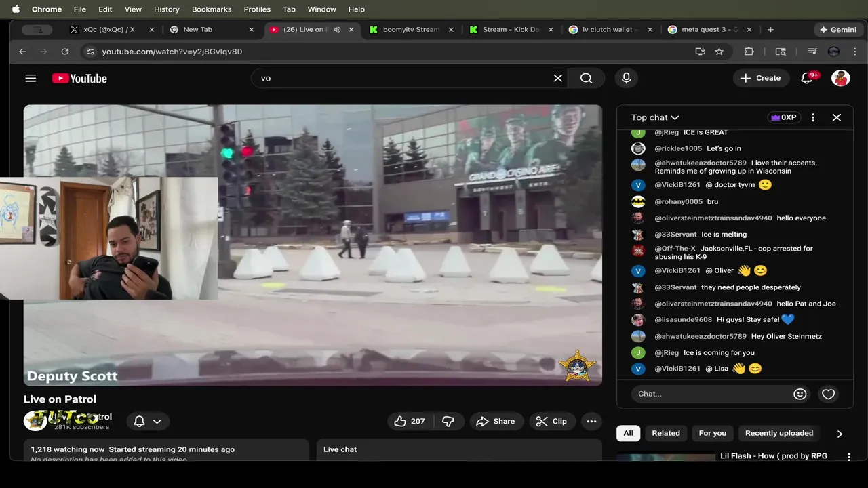This screenshot has height=488, width=868.
Task: Click the URL address bar
Action: pyautogui.click(x=393, y=52)
